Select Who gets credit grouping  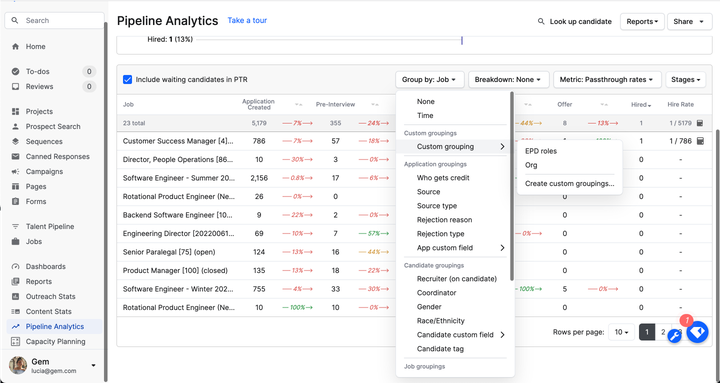pos(443,178)
